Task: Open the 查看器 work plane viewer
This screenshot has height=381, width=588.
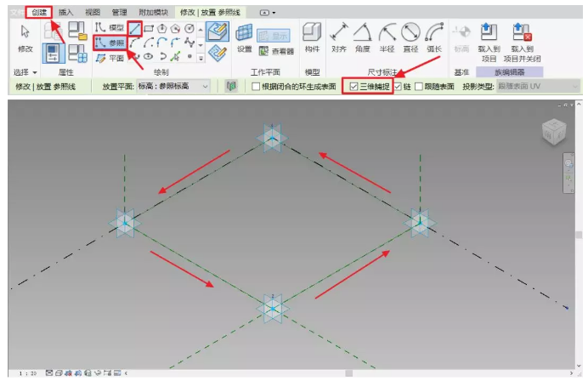Action: [276, 51]
